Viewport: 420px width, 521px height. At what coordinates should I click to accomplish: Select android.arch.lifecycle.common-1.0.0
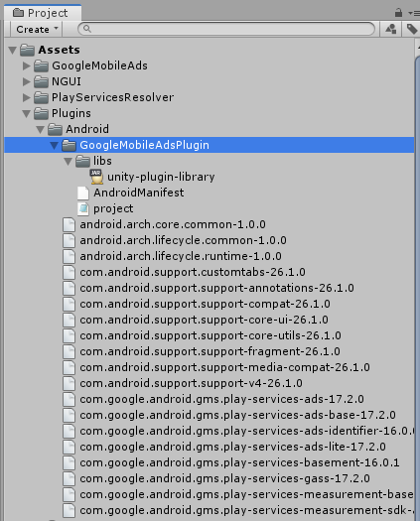coord(183,240)
